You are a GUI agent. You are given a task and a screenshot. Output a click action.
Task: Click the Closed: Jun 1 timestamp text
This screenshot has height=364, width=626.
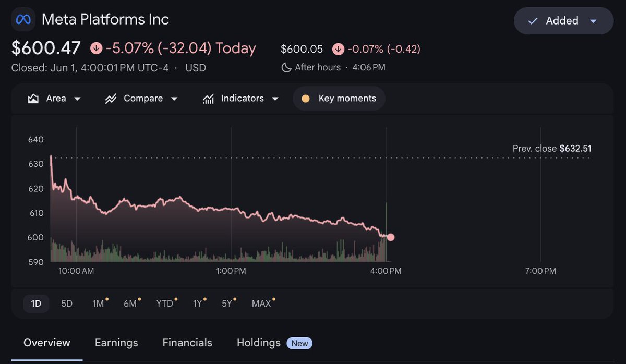tap(90, 68)
